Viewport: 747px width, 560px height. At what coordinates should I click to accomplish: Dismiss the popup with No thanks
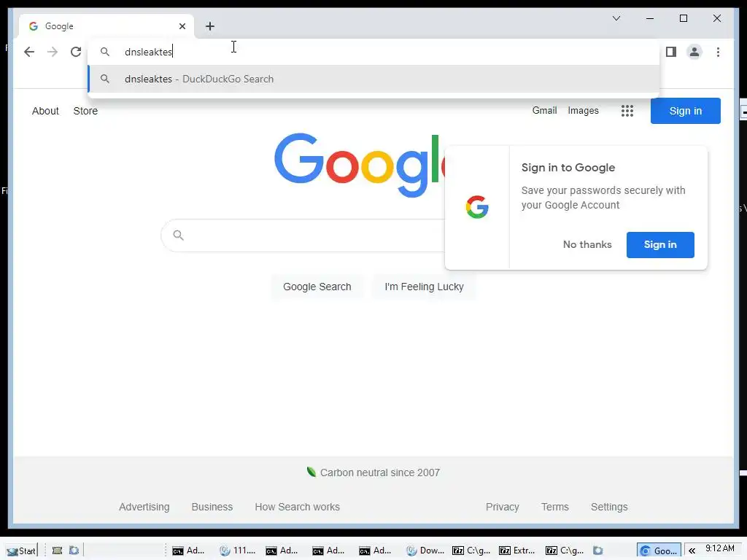point(587,245)
